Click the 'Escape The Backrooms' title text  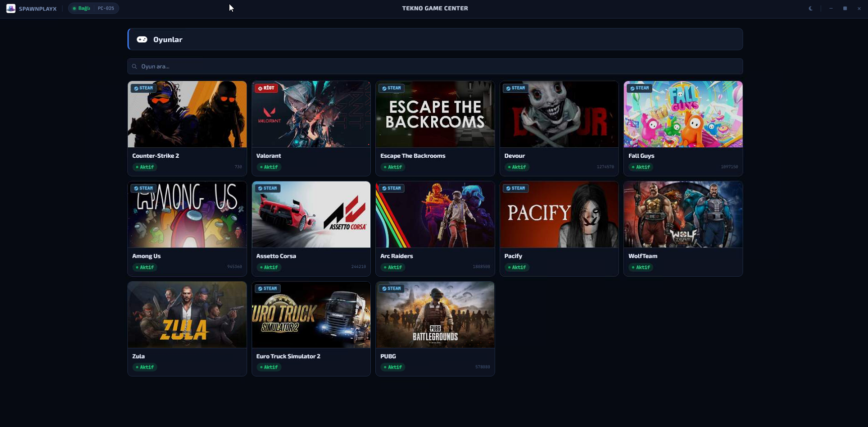413,156
